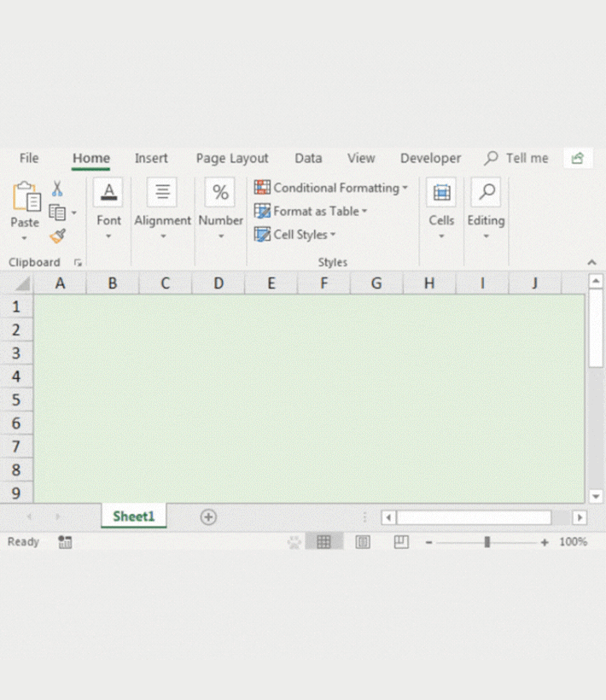Switch to Page Break Preview icon
Image resolution: width=606 pixels, height=700 pixels.
[401, 542]
